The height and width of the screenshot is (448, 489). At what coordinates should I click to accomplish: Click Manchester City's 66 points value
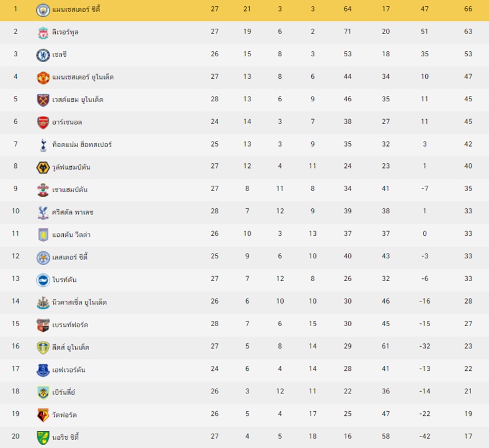(468, 9)
